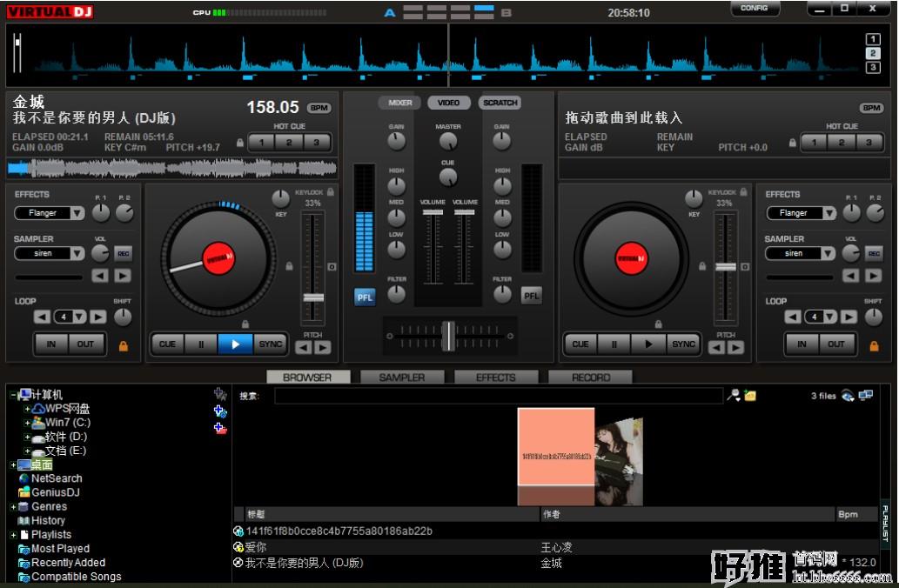Nudge left deck pitch down arrow

[304, 347]
